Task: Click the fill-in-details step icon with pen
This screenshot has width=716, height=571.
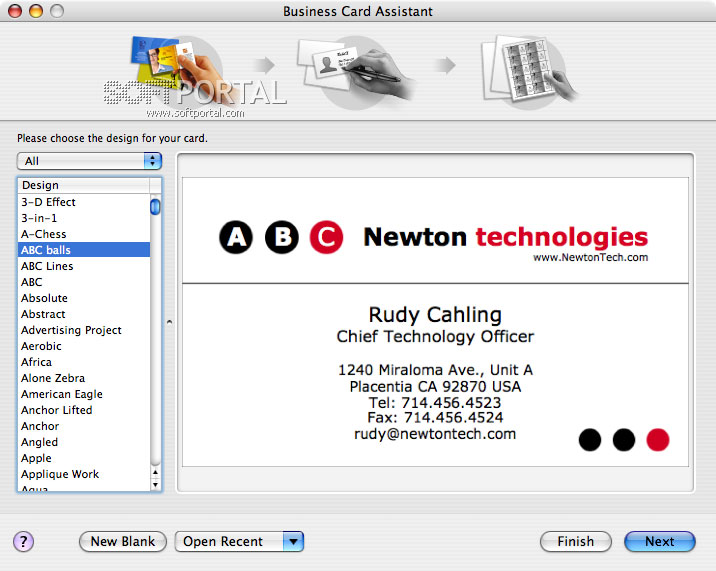Action: [x=355, y=72]
